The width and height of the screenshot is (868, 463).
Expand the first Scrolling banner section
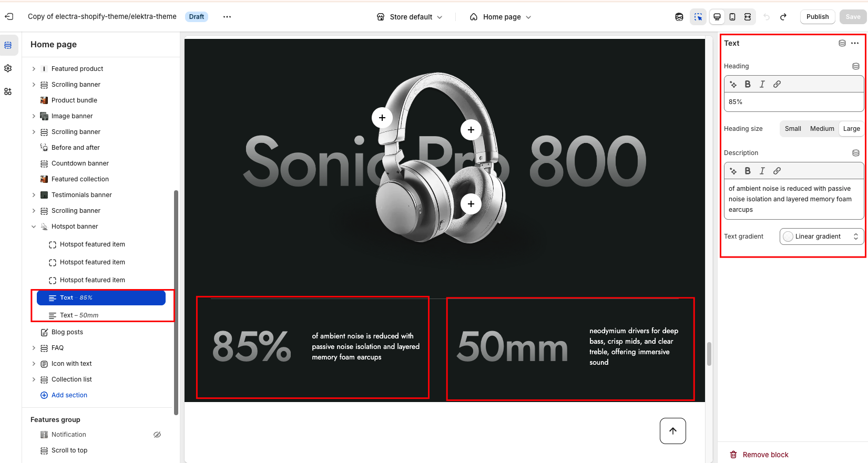point(34,85)
